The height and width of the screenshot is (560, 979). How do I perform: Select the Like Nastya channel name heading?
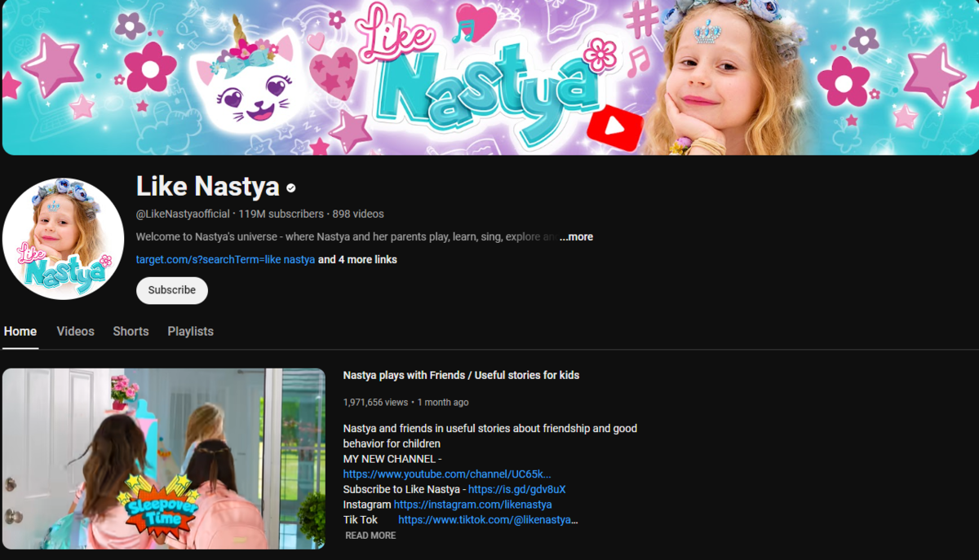tap(208, 187)
